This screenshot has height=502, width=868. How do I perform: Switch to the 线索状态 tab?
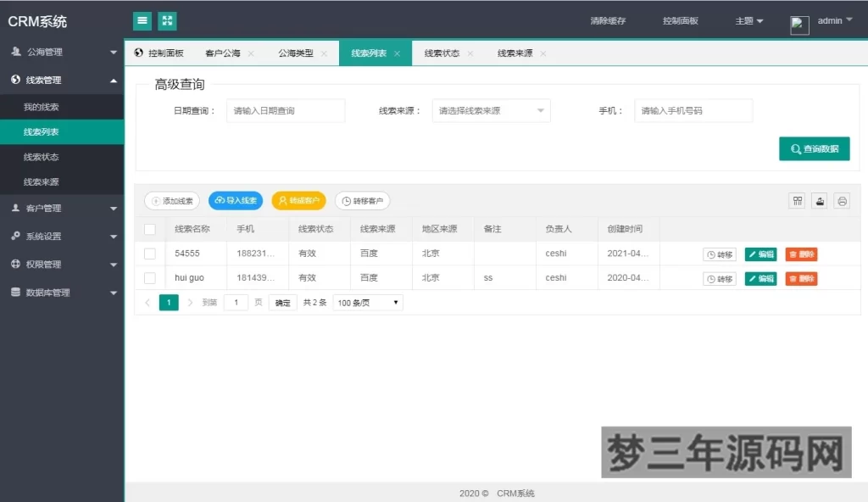tap(442, 53)
